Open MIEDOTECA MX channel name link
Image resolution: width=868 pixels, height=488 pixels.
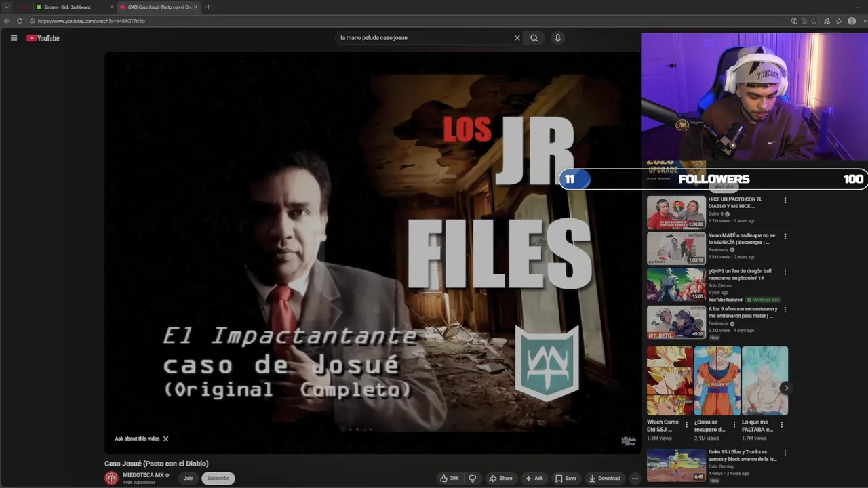143,475
